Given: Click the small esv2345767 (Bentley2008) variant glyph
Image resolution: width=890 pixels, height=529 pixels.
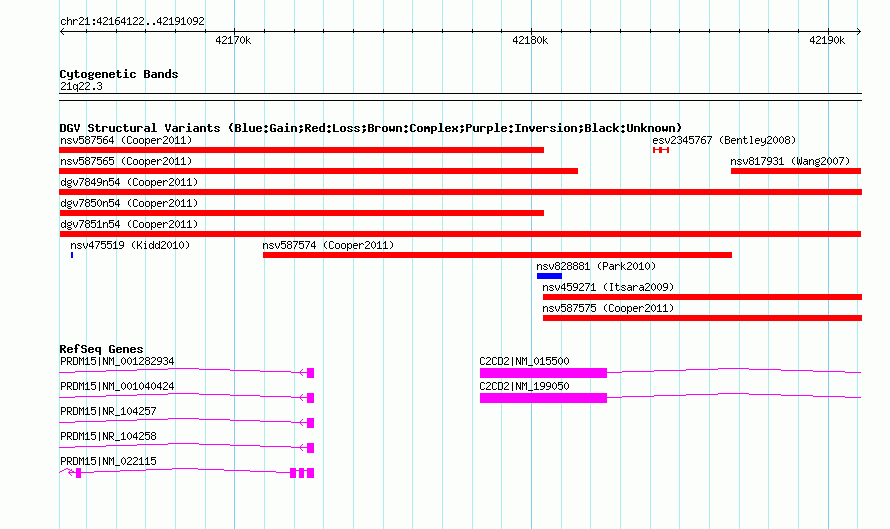Looking at the screenshot, I should click(x=661, y=150).
